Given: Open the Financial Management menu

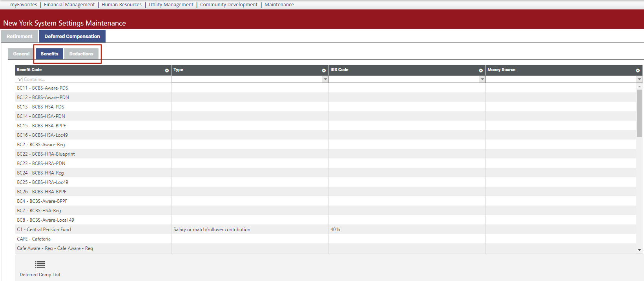Looking at the screenshot, I should point(69,5).
